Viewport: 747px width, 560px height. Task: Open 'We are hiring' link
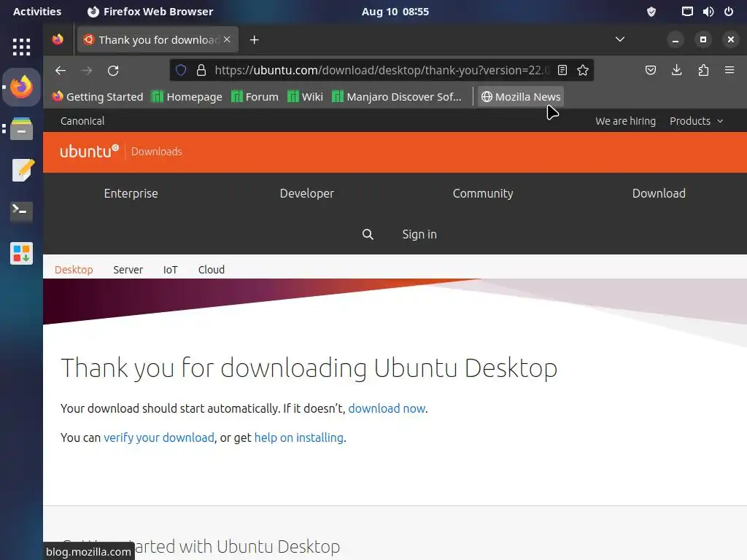pyautogui.click(x=625, y=121)
